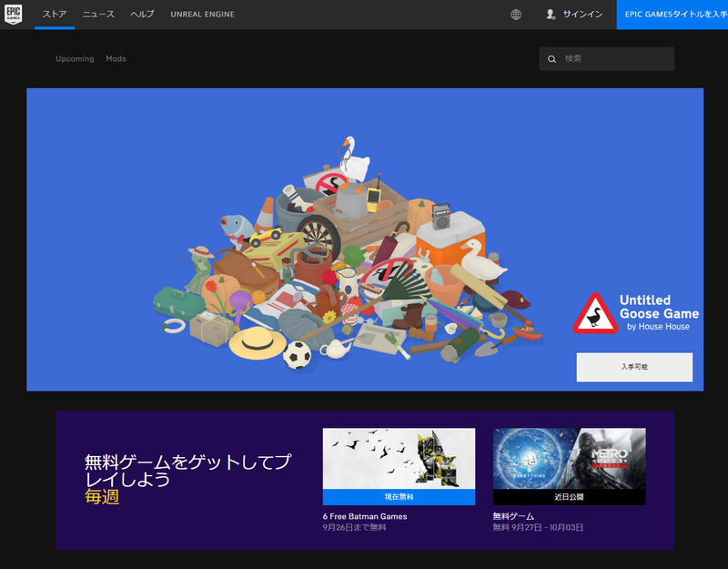Click the 9月26日まで無料 text

pos(354,528)
